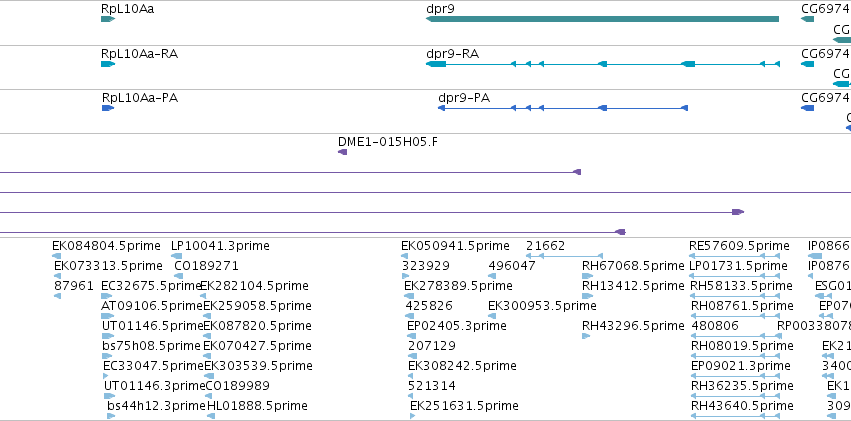Click the RpL10Aa-RA transcript glyph
This screenshot has height=421, width=851.
108,64
